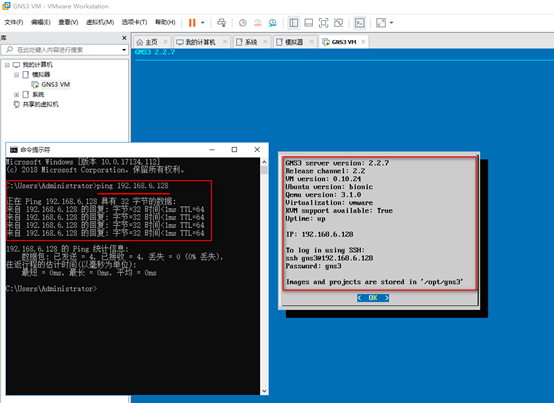Enter full screen mode icon
Screen dimensions: 554x403
click(x=323, y=23)
